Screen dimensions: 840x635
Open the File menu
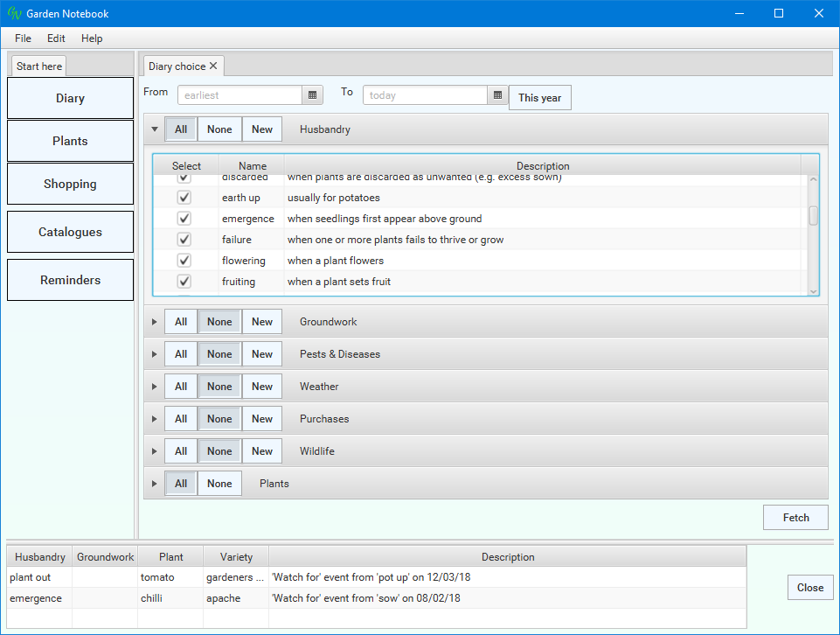click(23, 38)
